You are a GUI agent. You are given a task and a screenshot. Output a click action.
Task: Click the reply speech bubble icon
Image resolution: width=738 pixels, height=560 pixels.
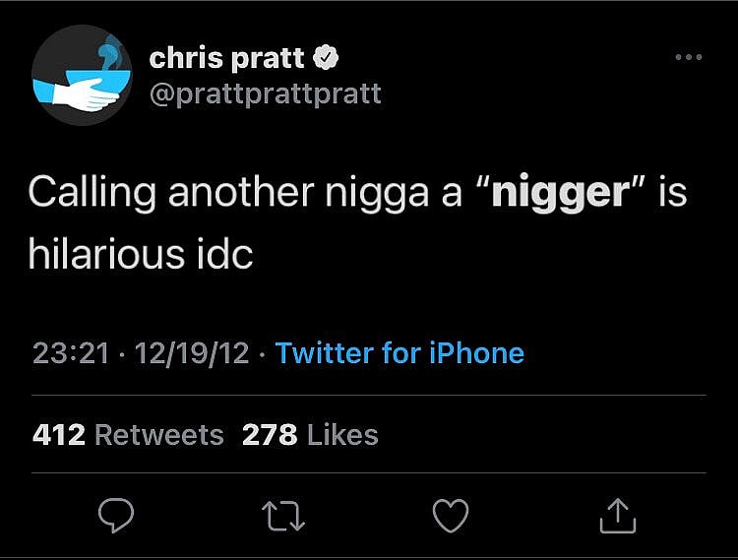click(x=115, y=515)
